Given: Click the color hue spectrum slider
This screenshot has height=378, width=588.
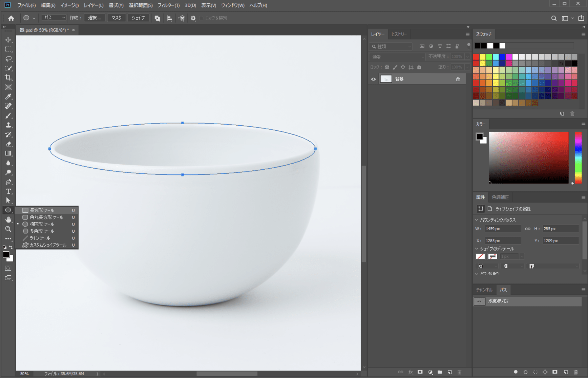Looking at the screenshot, I should pos(578,157).
